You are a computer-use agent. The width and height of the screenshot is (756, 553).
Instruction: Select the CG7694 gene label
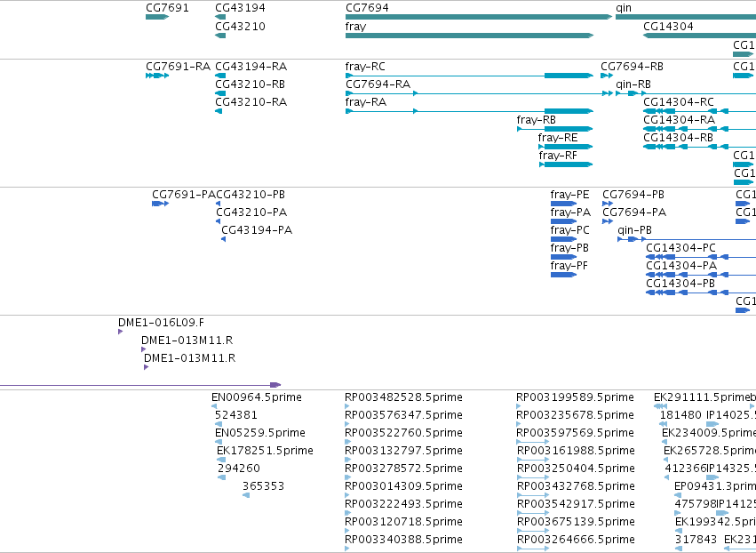(367, 8)
